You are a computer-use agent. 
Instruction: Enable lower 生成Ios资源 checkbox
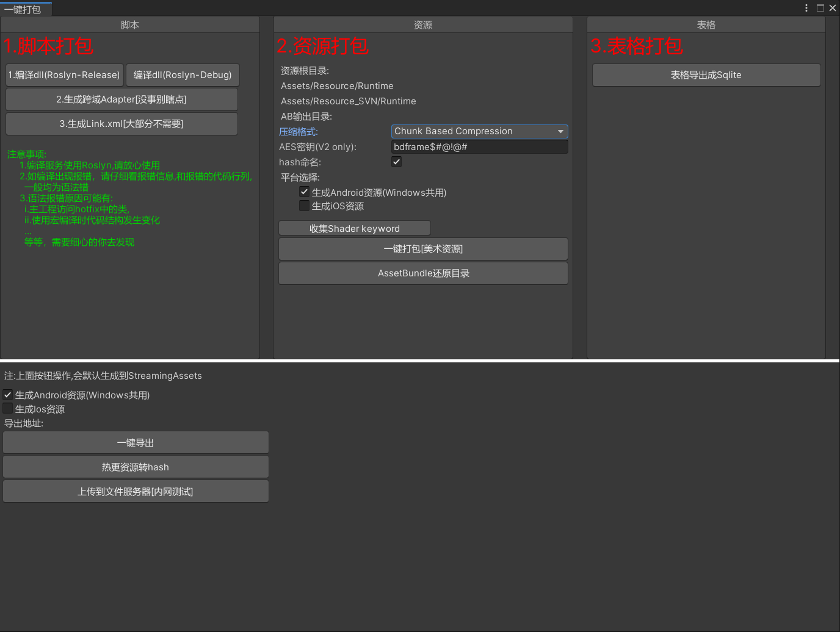(x=8, y=409)
